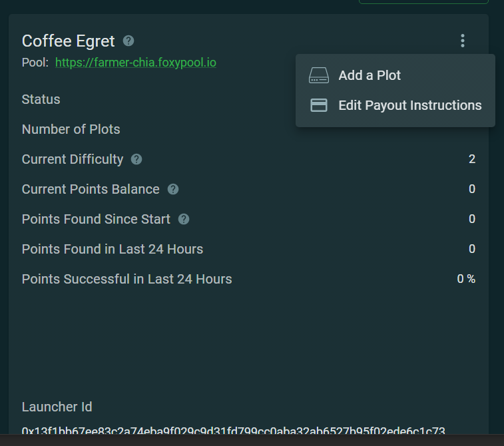Select Add a Plot from the menu

coord(370,75)
